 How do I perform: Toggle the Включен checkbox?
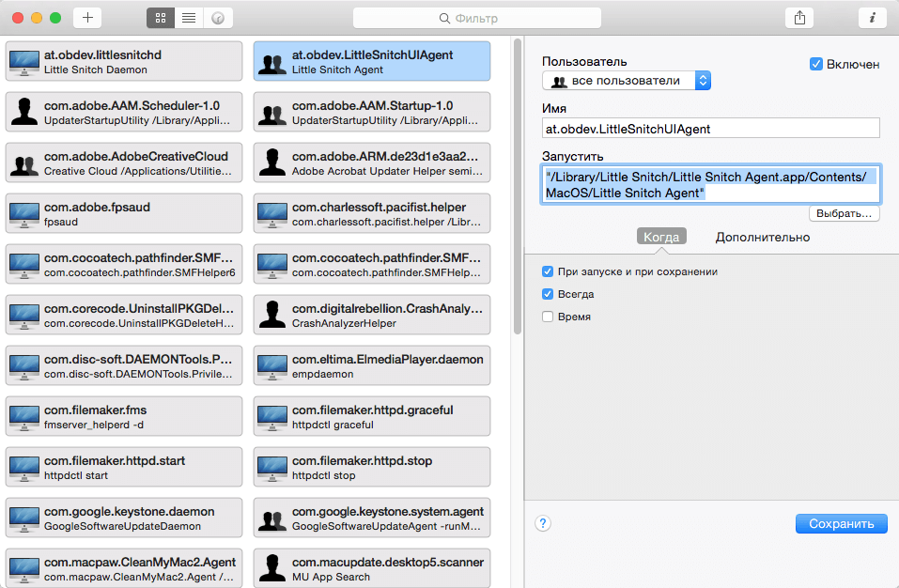[816, 64]
